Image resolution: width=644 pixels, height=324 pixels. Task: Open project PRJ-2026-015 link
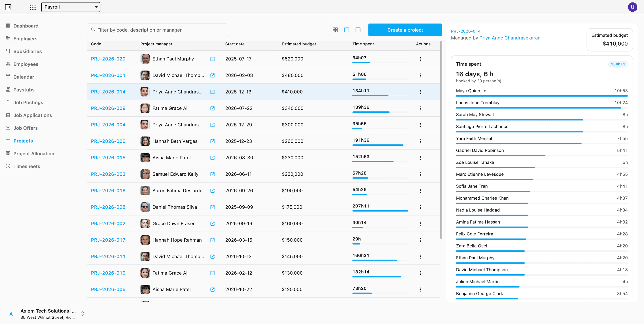pyautogui.click(x=108, y=158)
